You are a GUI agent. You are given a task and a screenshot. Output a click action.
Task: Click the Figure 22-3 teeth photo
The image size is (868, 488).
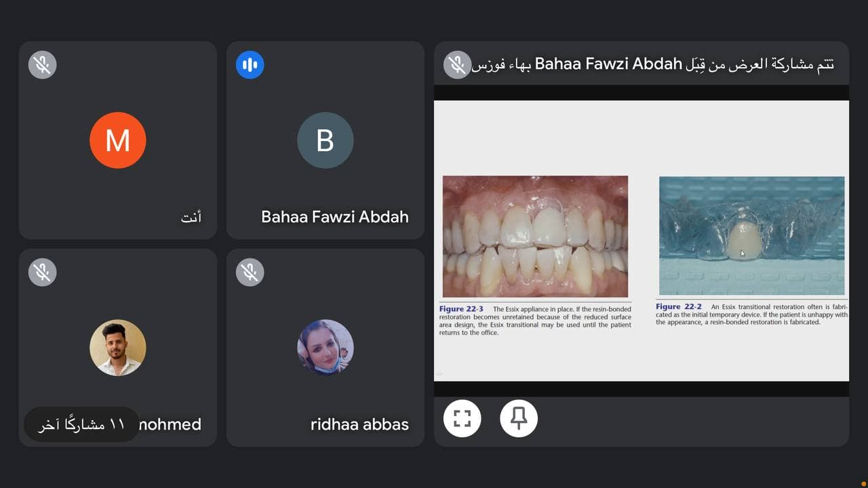pyautogui.click(x=535, y=236)
